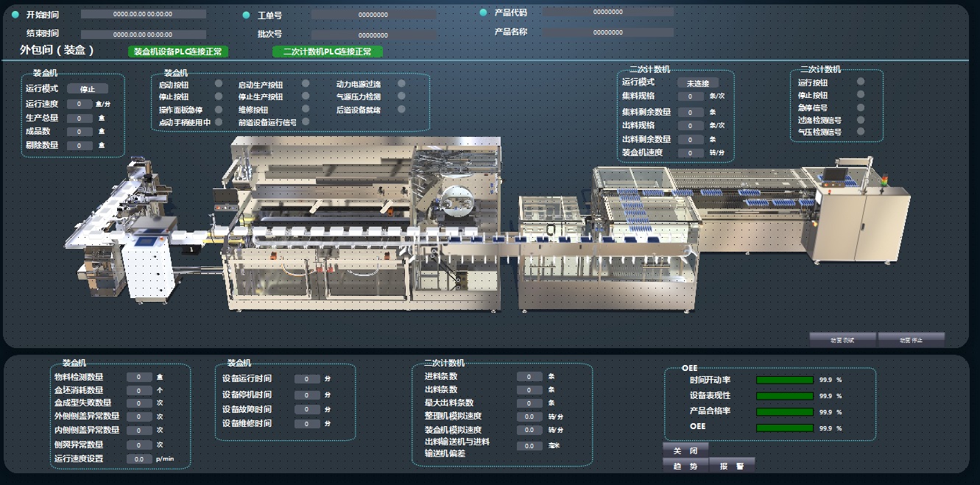Click the 设备表现性 progress bar

pos(785,396)
